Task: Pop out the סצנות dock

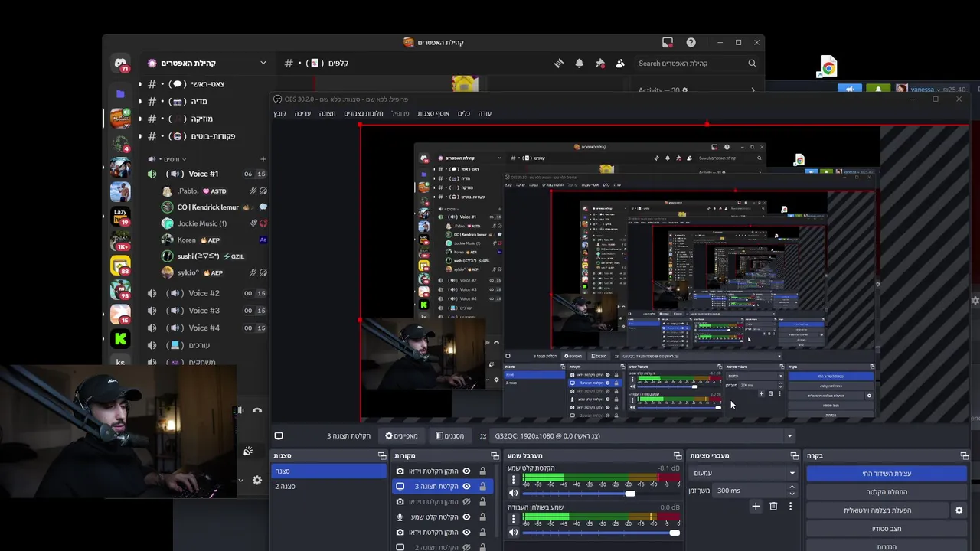Action: pyautogui.click(x=382, y=456)
